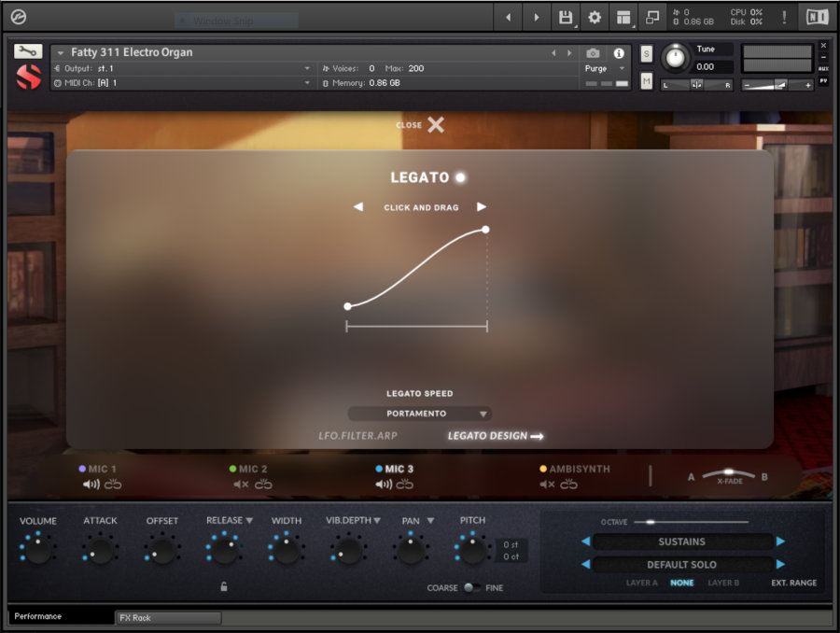The height and width of the screenshot is (633, 840).
Task: Open the LEGATO DESIGN page
Action: pos(489,435)
